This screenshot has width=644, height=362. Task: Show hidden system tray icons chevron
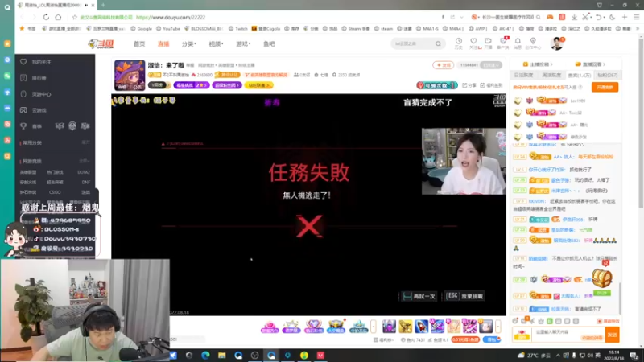(x=558, y=356)
